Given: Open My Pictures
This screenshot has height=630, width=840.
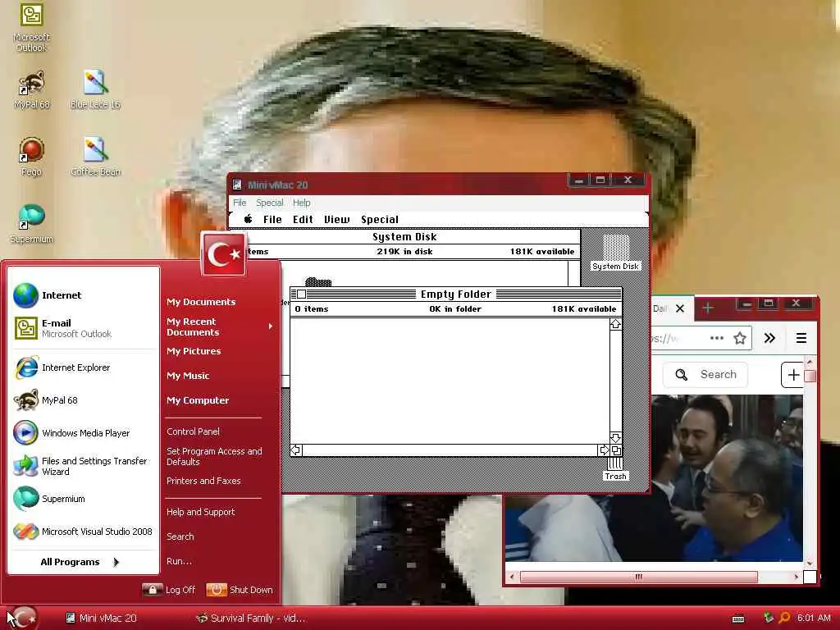Looking at the screenshot, I should click(194, 351).
